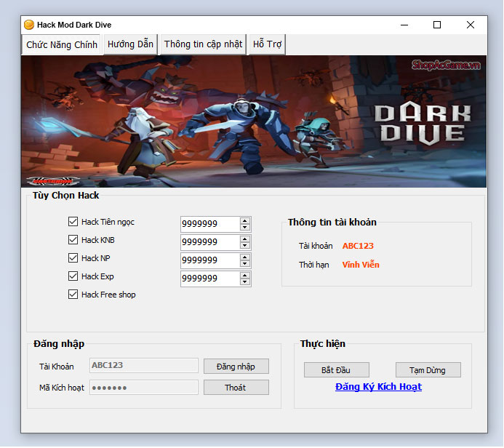Increase the Hack Exp value with up arrow

click(x=245, y=276)
